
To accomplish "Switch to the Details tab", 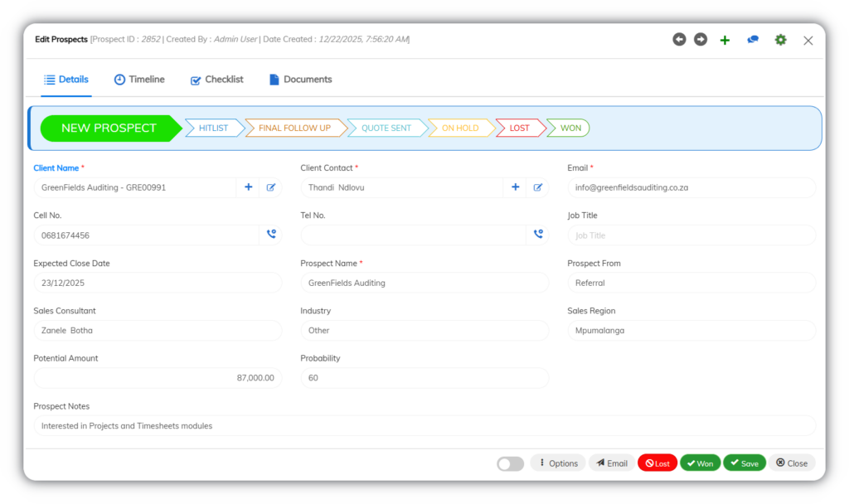I will (x=66, y=80).
